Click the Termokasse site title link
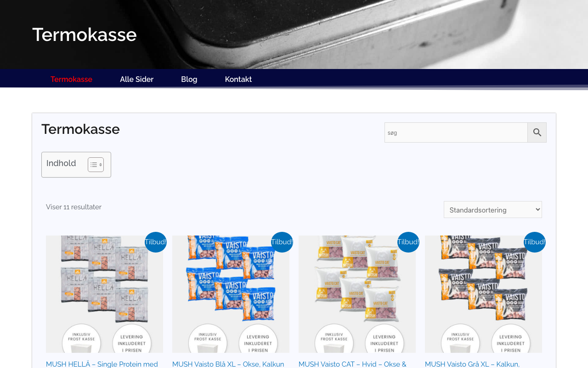588x368 pixels. pyautogui.click(x=85, y=34)
